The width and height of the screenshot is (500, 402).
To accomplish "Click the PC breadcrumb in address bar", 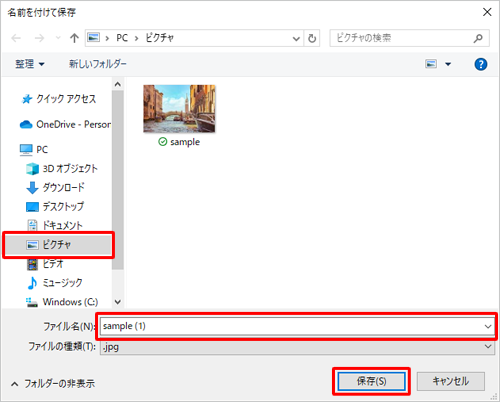I will click(x=122, y=38).
